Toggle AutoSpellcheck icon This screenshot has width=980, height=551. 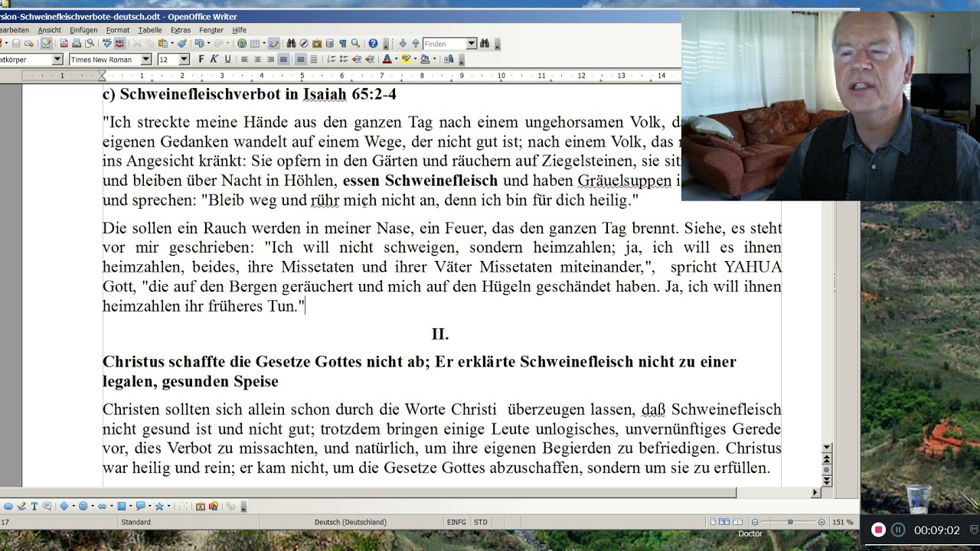(x=120, y=44)
